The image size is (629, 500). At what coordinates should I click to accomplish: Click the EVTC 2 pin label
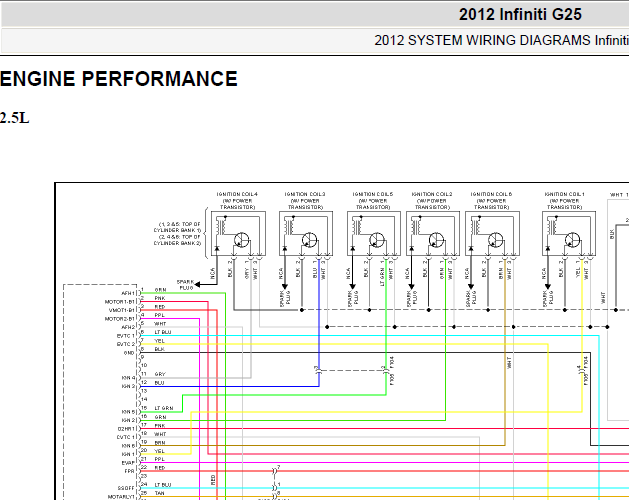pyautogui.click(x=126, y=344)
